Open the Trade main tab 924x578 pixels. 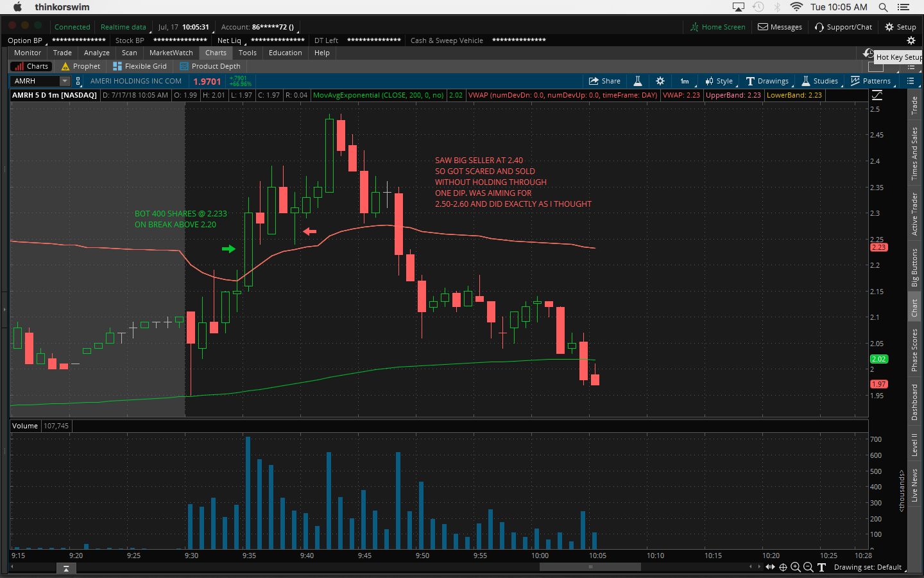(62, 53)
